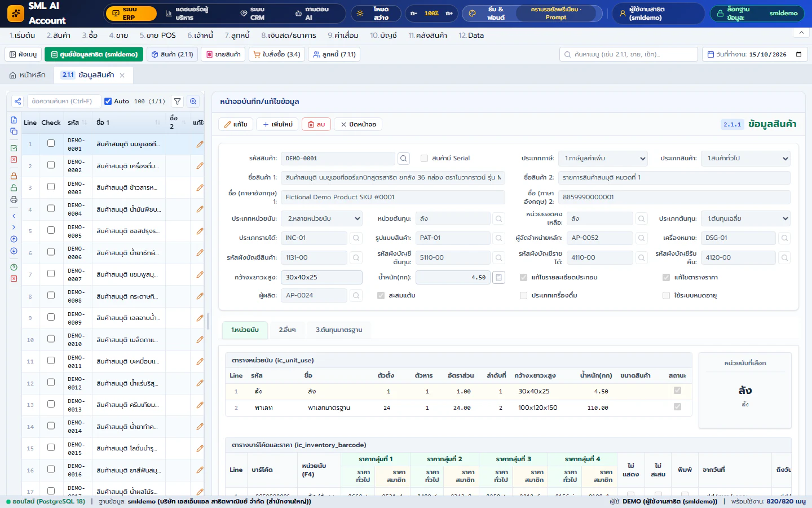Open the 4.ขาย menu

[118, 35]
